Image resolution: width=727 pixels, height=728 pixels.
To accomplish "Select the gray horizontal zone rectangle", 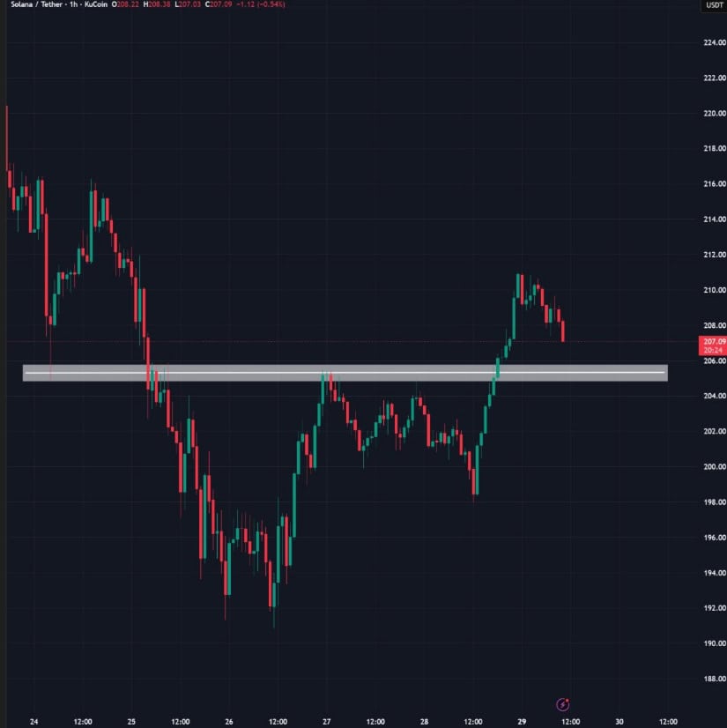I will [344, 373].
